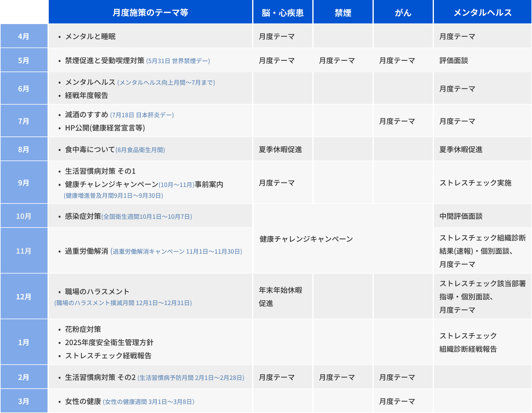
Task: Click 健康チャレンジキャンペーン 事前案内 item in 9月
Action: point(144,184)
